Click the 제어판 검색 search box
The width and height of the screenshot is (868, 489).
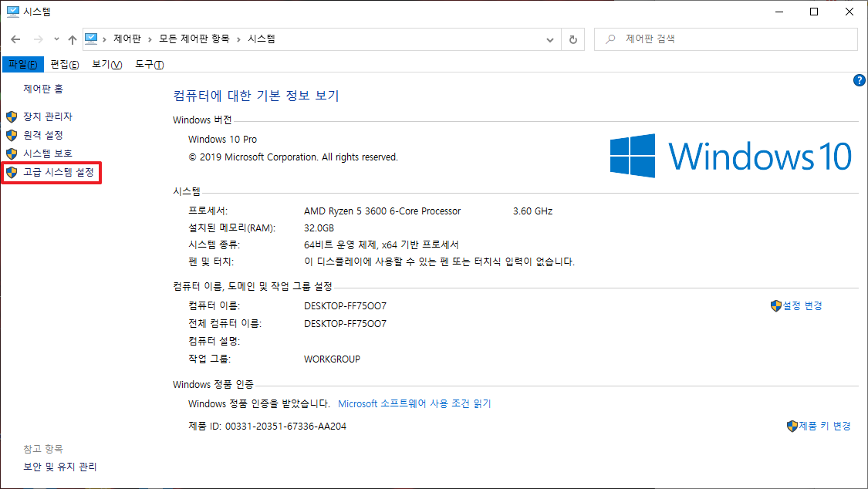pos(726,39)
